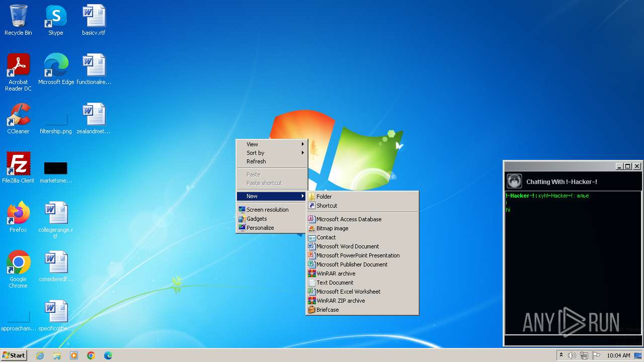The height and width of the screenshot is (362, 644).
Task: Open Acrobat Reader DC desktop shortcut
Action: click(x=18, y=72)
